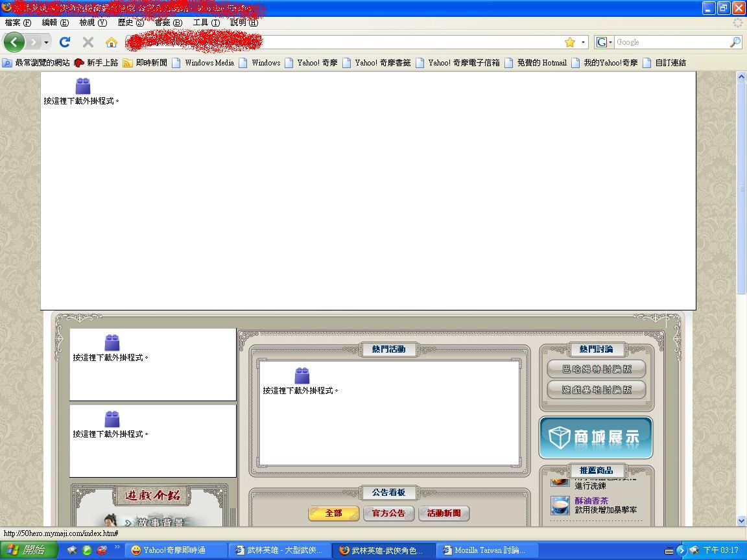Viewport: 747px width, 560px height.
Task: Click the page scrollbar down arrow
Action: pos(741,521)
